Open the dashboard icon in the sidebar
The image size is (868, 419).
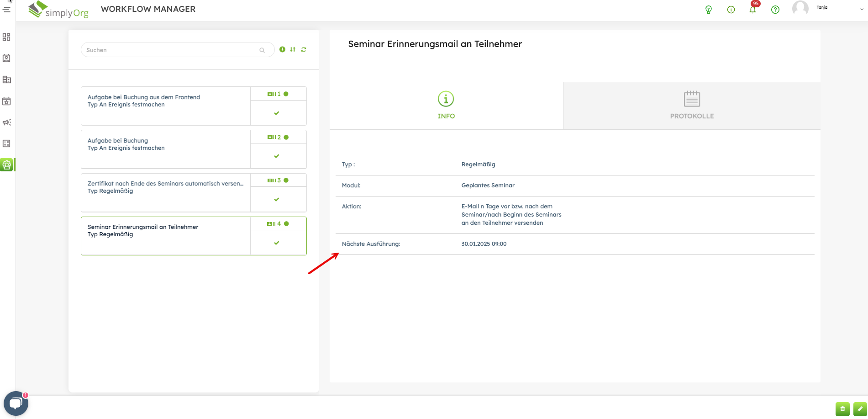7,37
